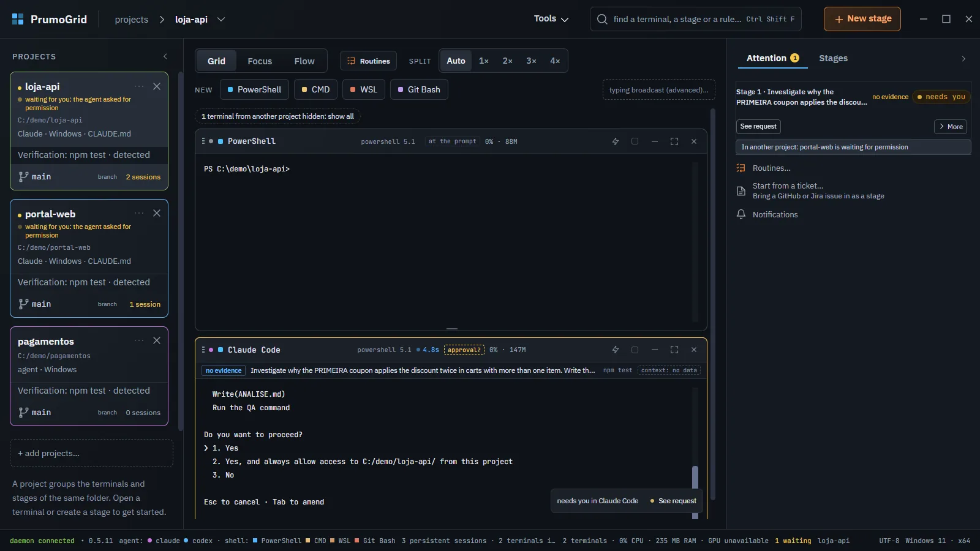The width and height of the screenshot is (980, 551).
Task: Close the Claude Code terminal pane
Action: click(694, 350)
